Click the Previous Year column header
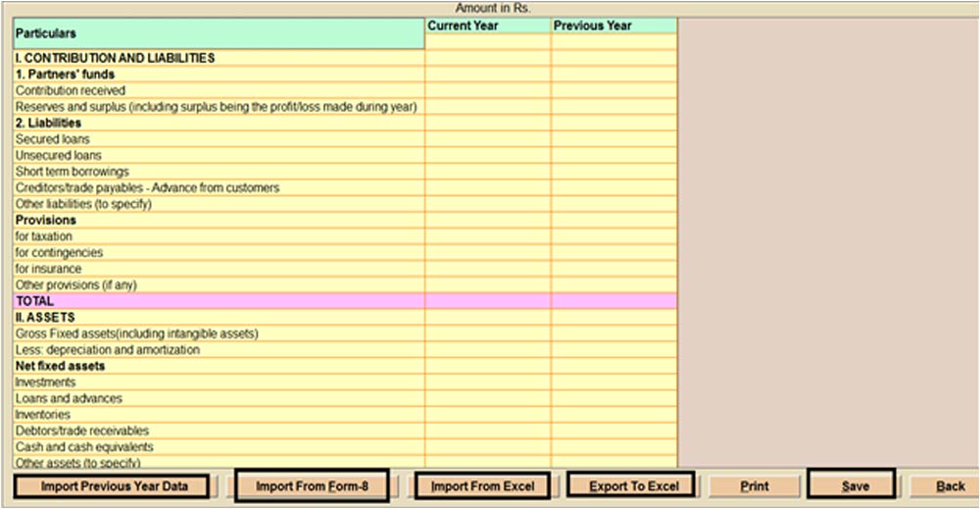Viewport: 980px width, 510px height. (x=613, y=25)
